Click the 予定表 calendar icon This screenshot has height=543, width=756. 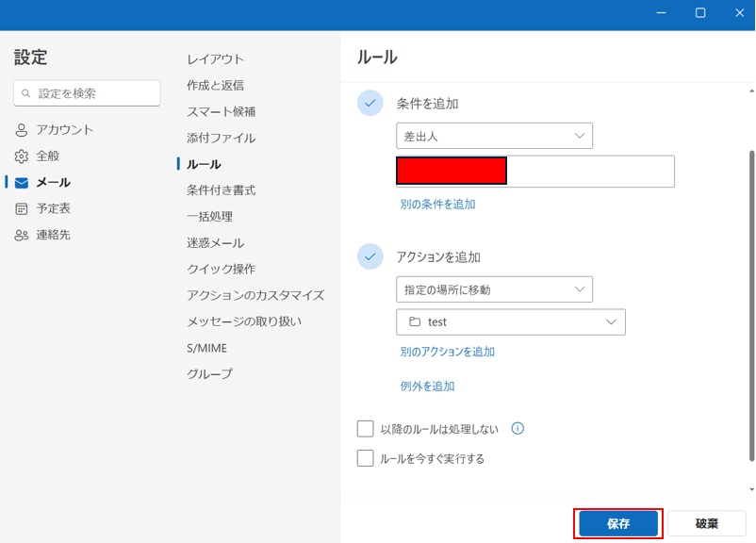[x=22, y=208]
